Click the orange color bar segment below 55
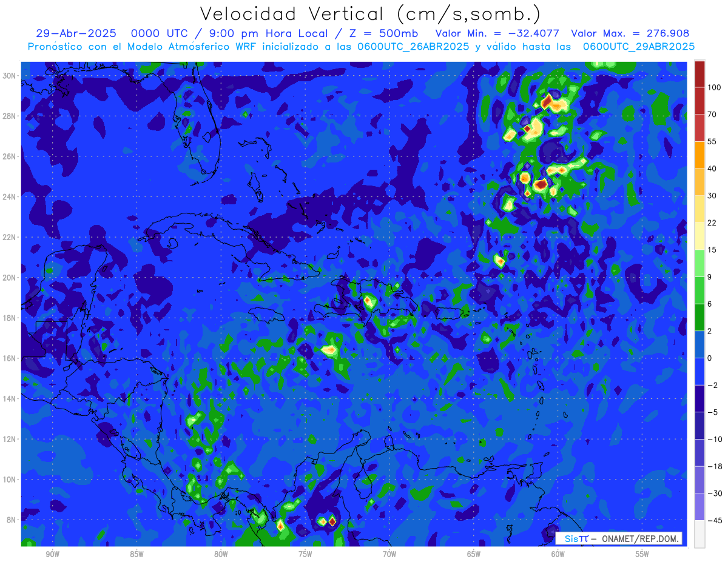The width and height of the screenshot is (728, 562). tap(699, 155)
